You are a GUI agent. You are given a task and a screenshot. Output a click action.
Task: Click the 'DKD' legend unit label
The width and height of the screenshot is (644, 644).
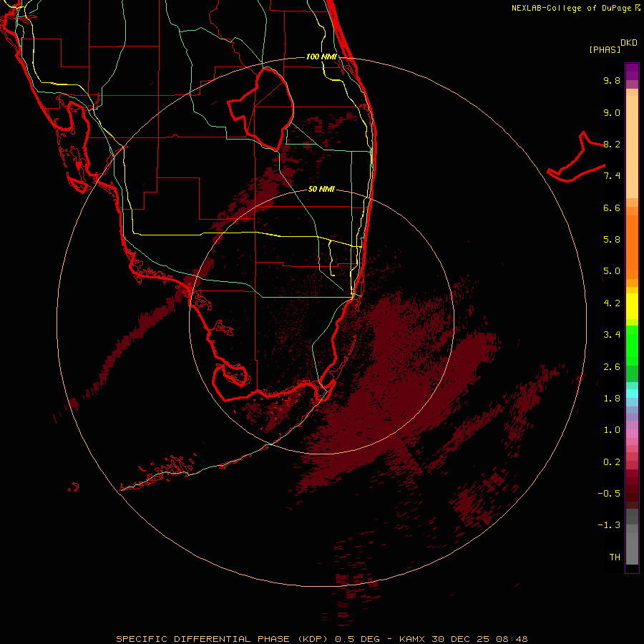(x=628, y=43)
